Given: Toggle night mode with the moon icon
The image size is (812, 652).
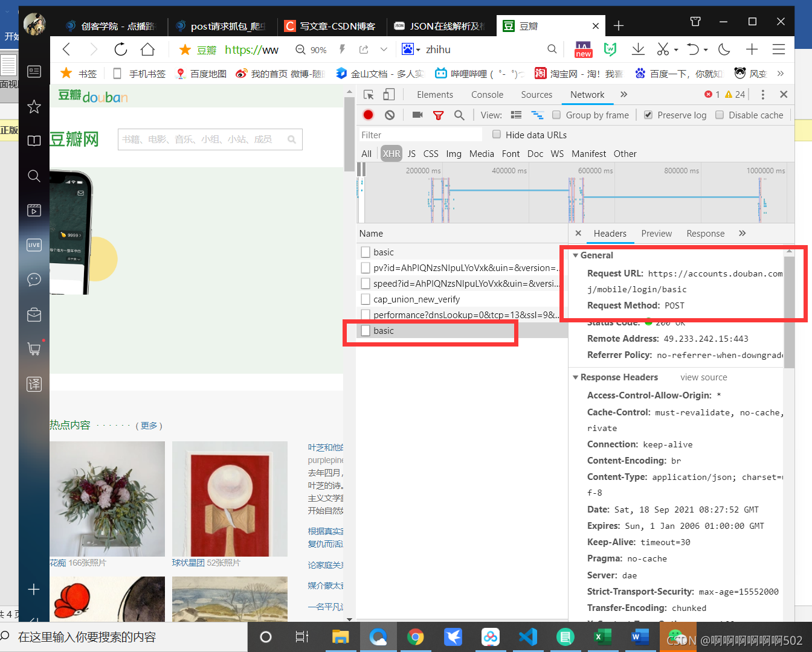Looking at the screenshot, I should 724,50.
